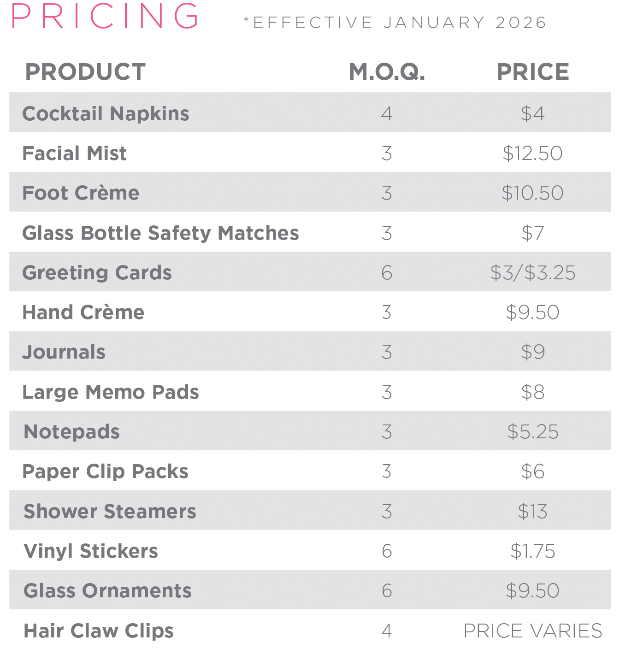Click the Foot Crème price of $10.50
This screenshot has width=626, height=672.
[532, 193]
